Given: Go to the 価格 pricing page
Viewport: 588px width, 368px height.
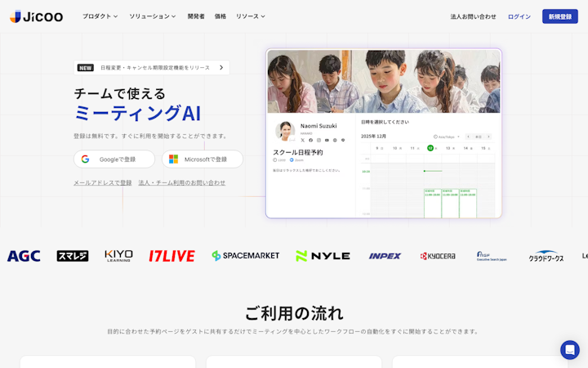Looking at the screenshot, I should (x=220, y=16).
